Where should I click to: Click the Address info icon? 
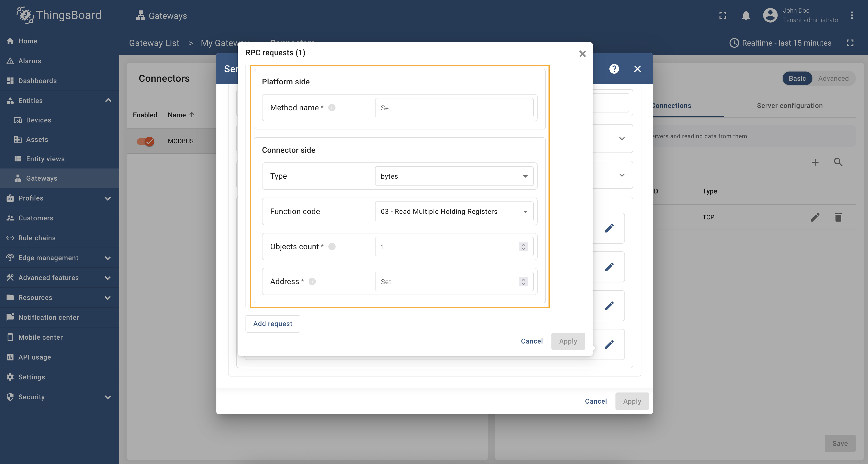click(x=312, y=281)
